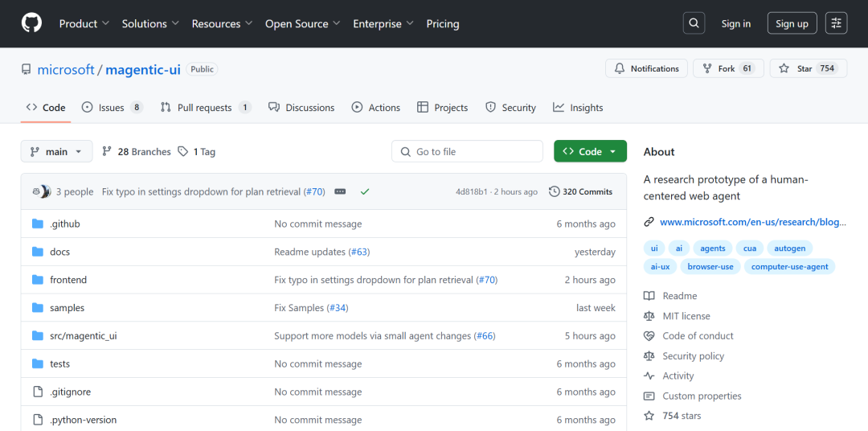The height and width of the screenshot is (431, 868).
Task: Click the .github folder icon
Action: click(x=38, y=224)
